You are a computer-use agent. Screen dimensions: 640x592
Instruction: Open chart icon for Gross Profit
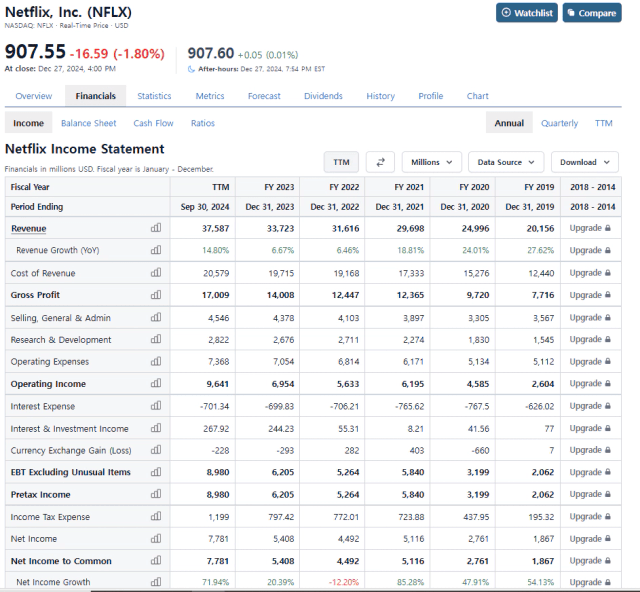[x=156, y=294]
